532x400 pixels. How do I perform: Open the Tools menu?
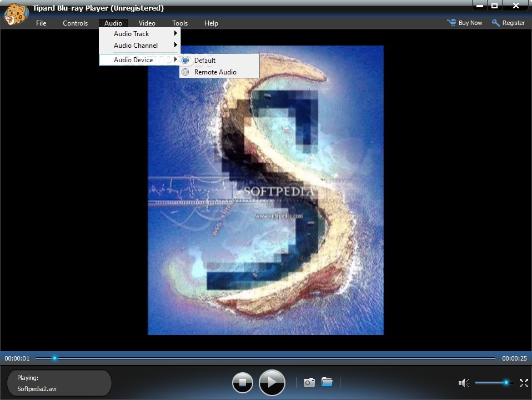(x=180, y=23)
